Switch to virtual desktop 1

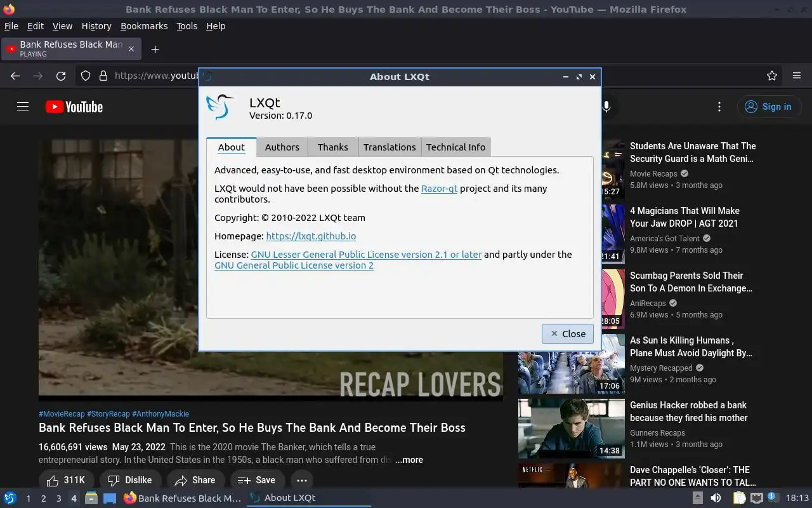28,498
